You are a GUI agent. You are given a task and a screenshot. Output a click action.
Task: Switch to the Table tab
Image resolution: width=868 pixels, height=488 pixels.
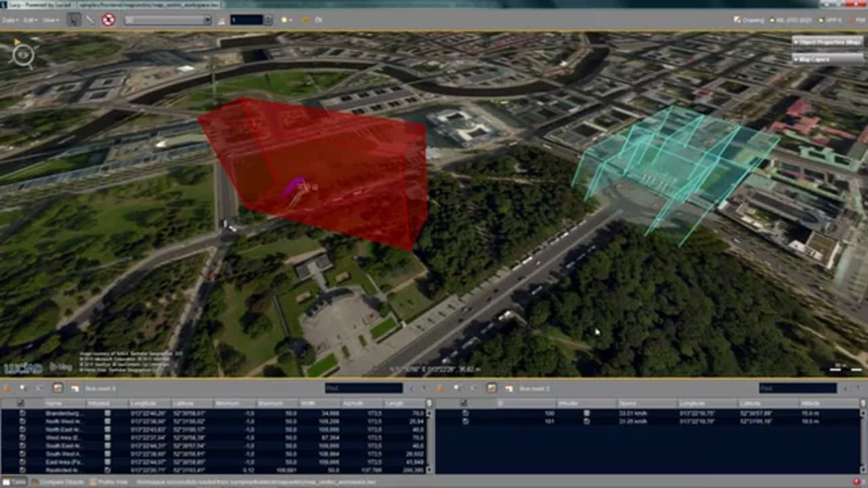(14, 482)
